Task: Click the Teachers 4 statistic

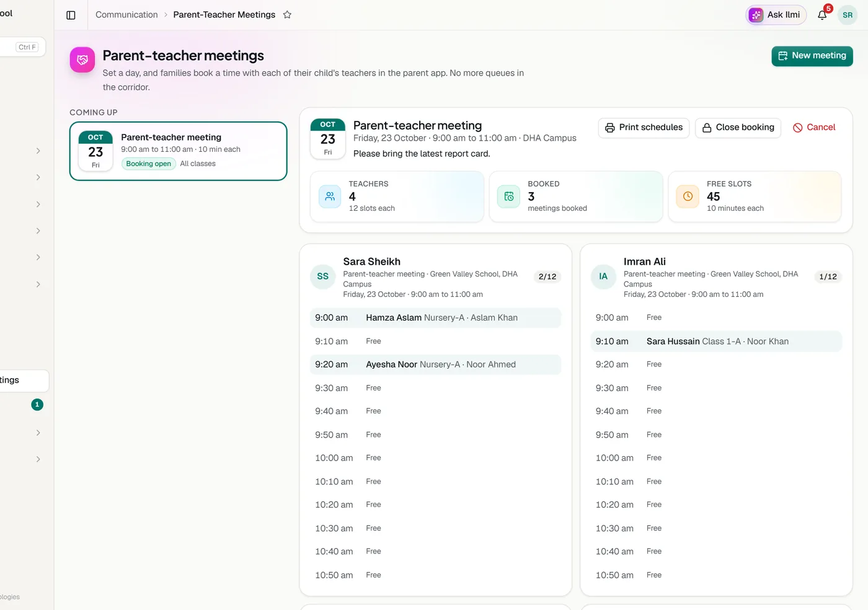Action: pos(397,197)
